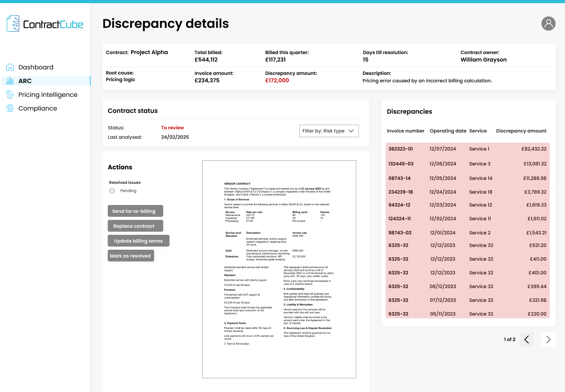The width and height of the screenshot is (565, 392).
Task: Click date 07/12/2023 in discrepancies
Action: (x=443, y=300)
